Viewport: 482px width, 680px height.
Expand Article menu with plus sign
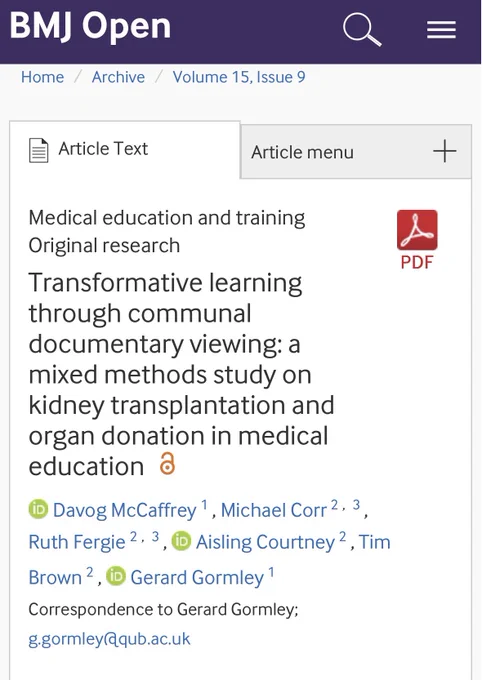pyautogui.click(x=445, y=151)
